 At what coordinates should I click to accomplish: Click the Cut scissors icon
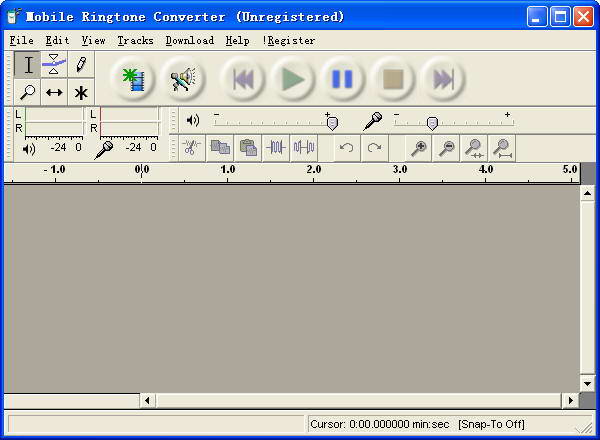pos(192,148)
